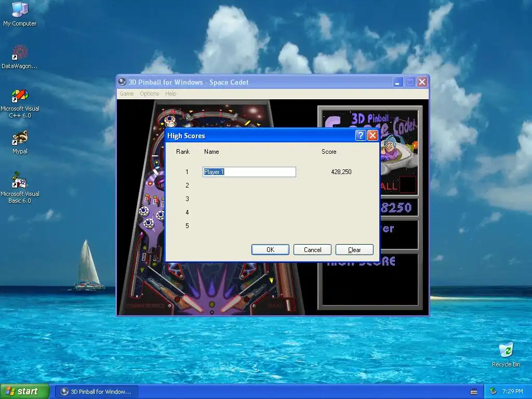
Task: Click rank number 2
Action: coord(187,185)
